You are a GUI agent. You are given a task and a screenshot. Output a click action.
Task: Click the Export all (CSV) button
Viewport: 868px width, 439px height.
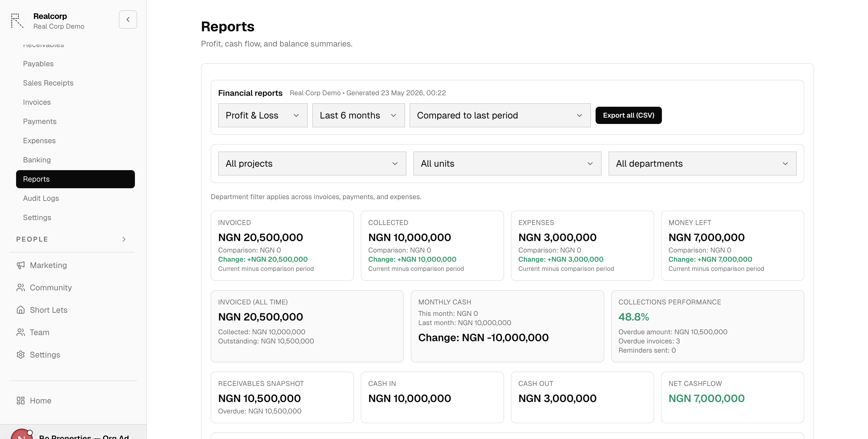pos(628,115)
